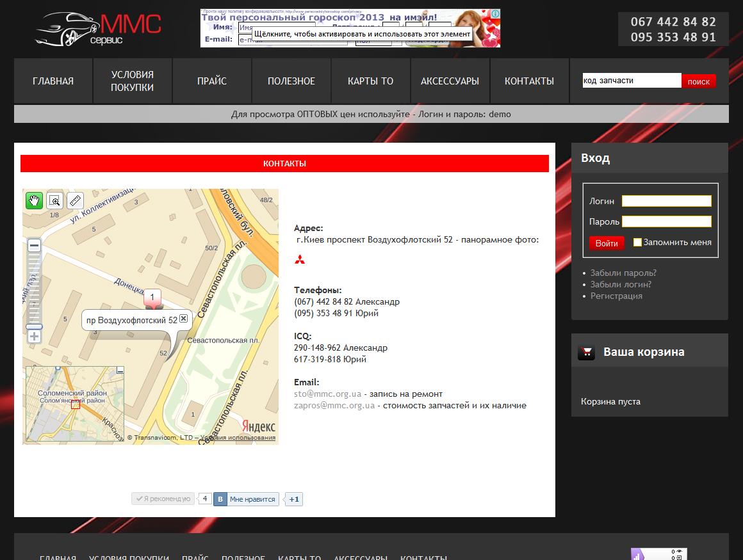Click the VK Мне нравится button

(x=246, y=499)
